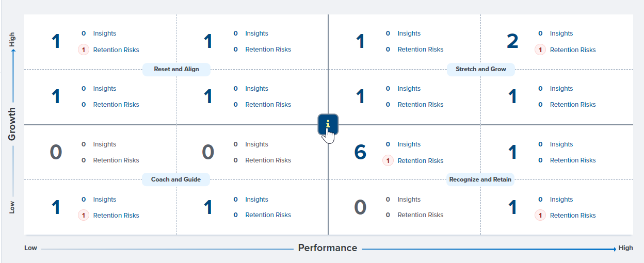Image resolution: width=644 pixels, height=263 pixels.
Task: Open the Reset and Align quadrant label
Action: click(x=176, y=69)
